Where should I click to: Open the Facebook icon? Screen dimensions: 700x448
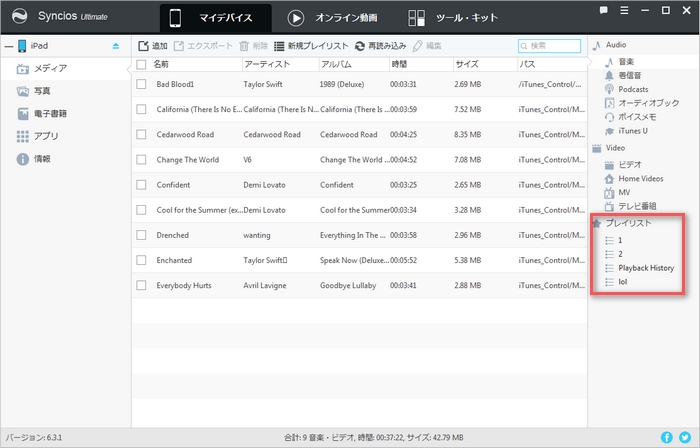click(x=667, y=437)
